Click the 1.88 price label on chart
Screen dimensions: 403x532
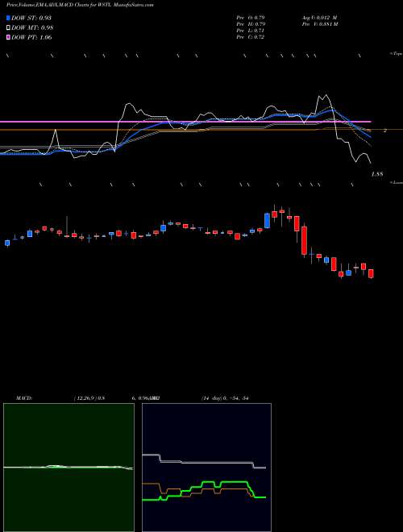click(x=377, y=174)
